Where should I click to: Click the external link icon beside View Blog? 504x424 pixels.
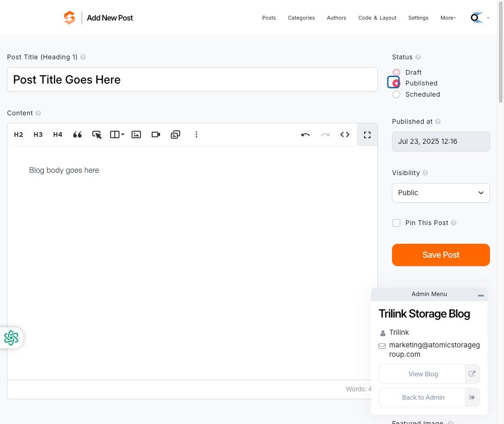[x=472, y=374]
